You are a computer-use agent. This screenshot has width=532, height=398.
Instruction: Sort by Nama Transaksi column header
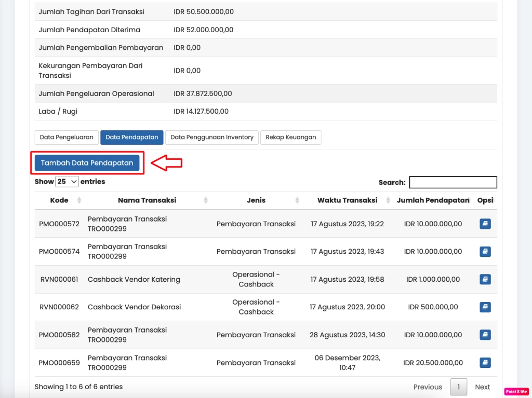(x=147, y=200)
